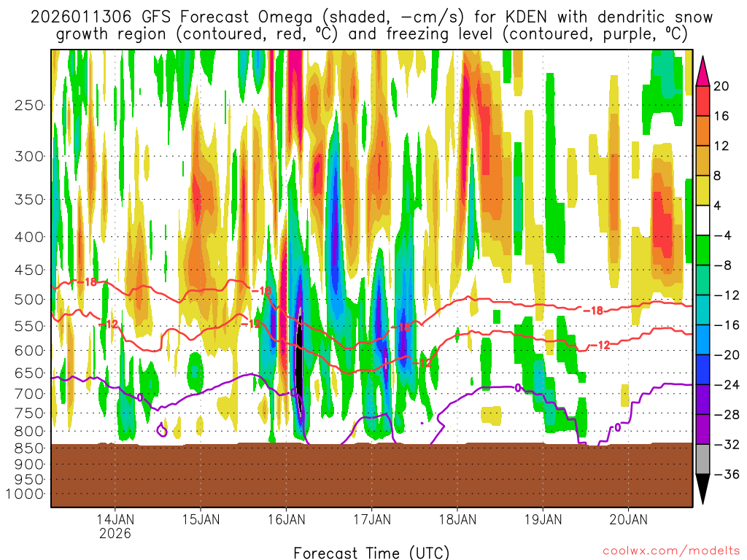Click the 15JAN date label
The image size is (747, 560).
click(201, 519)
